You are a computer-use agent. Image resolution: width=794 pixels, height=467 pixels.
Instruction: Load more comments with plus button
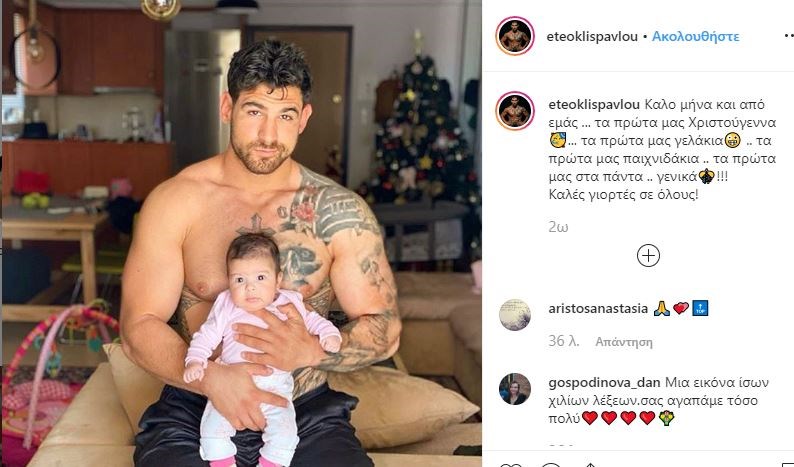648,256
